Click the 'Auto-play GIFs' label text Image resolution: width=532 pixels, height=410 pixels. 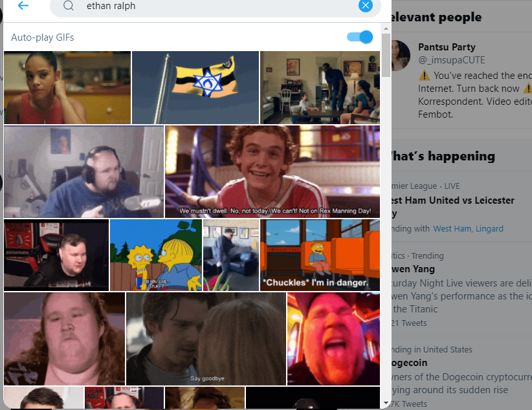43,38
